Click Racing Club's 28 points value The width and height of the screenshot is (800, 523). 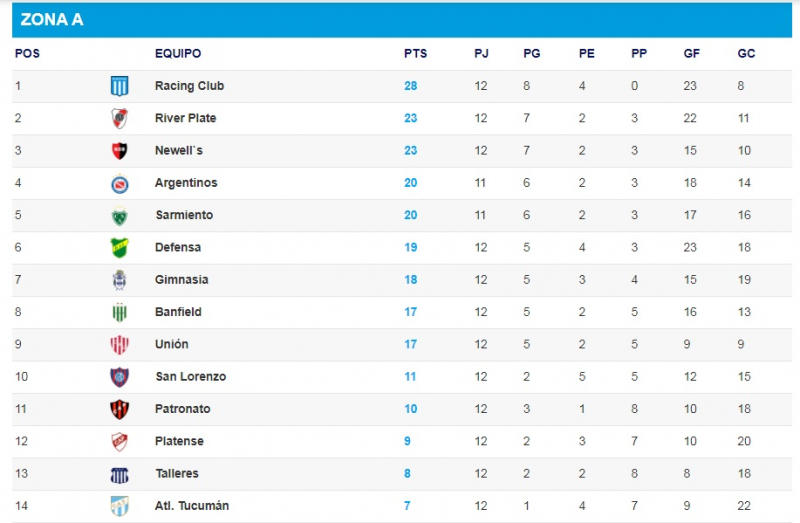point(411,86)
